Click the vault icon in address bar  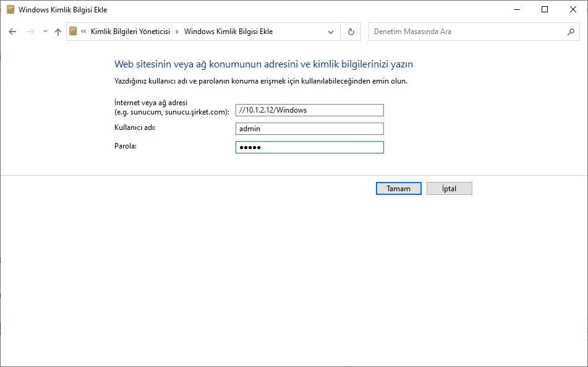(x=73, y=31)
